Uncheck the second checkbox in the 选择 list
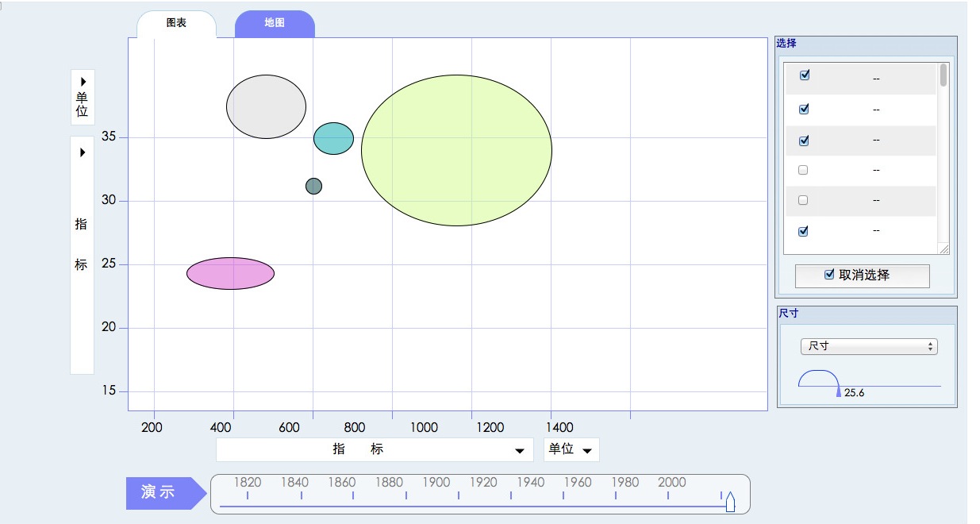The height and width of the screenshot is (524, 980). 805,109
